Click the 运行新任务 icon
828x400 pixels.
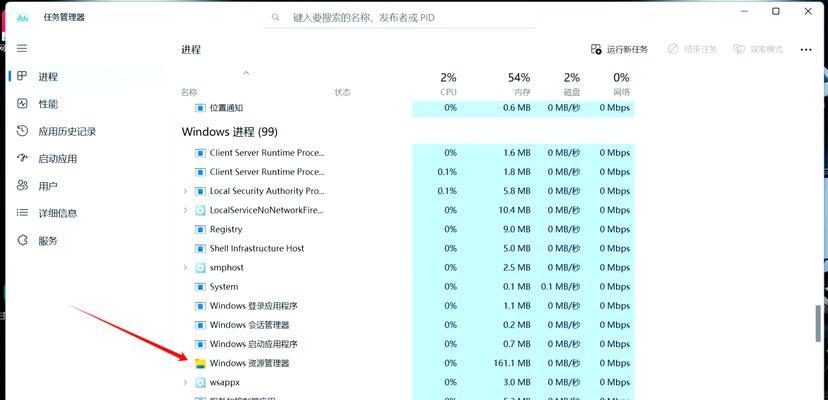pyautogui.click(x=596, y=49)
